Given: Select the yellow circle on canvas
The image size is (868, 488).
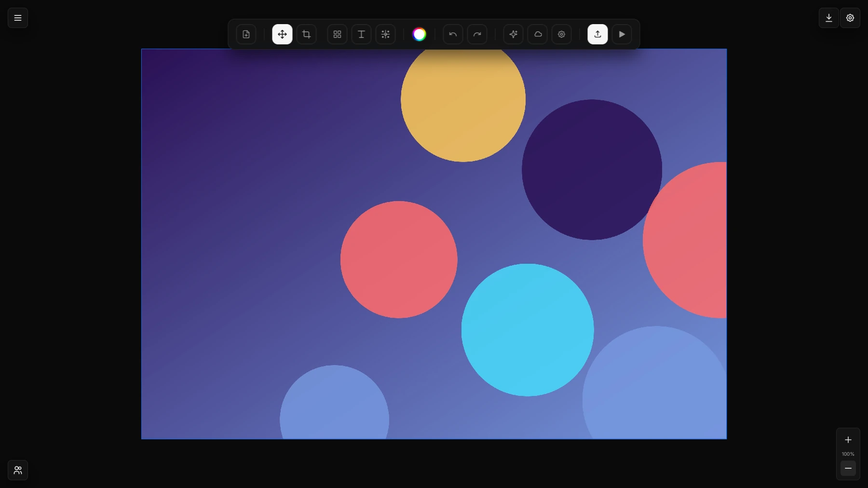Looking at the screenshot, I should coord(463,105).
